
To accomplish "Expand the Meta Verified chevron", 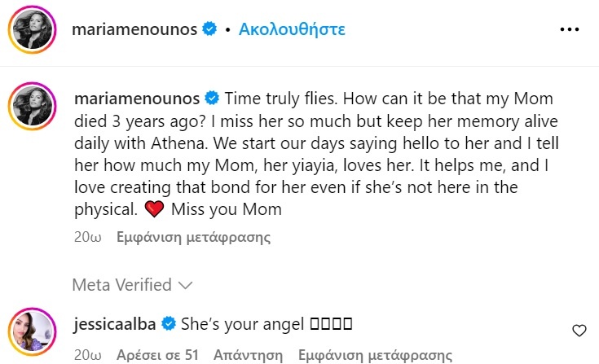I will coord(185,285).
